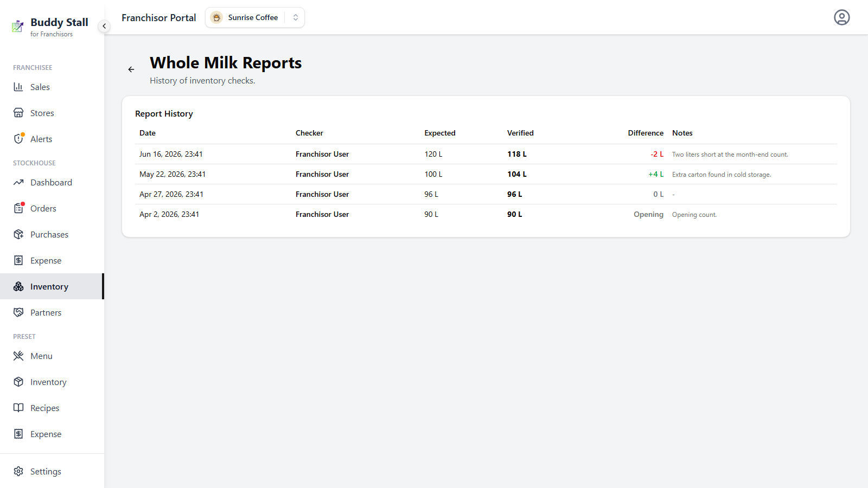Click the Dashboard trend line icon

pyautogui.click(x=18, y=182)
